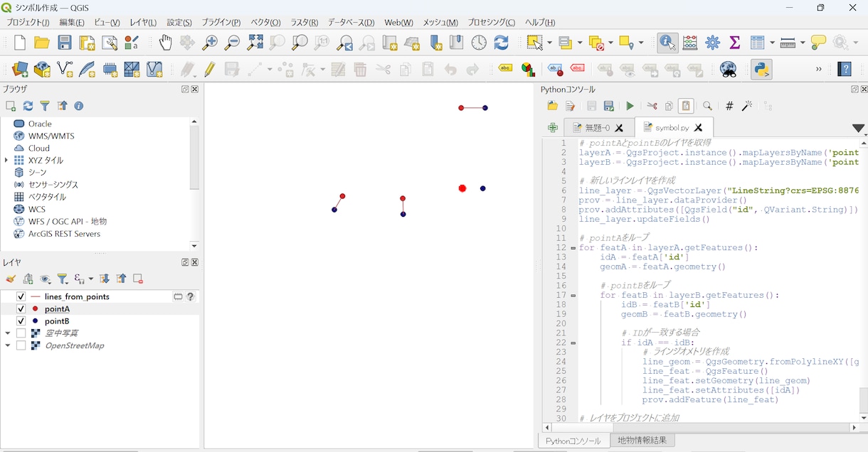Open the Field Calculator abacus icon
The width and height of the screenshot is (868, 452).
pos(690,43)
